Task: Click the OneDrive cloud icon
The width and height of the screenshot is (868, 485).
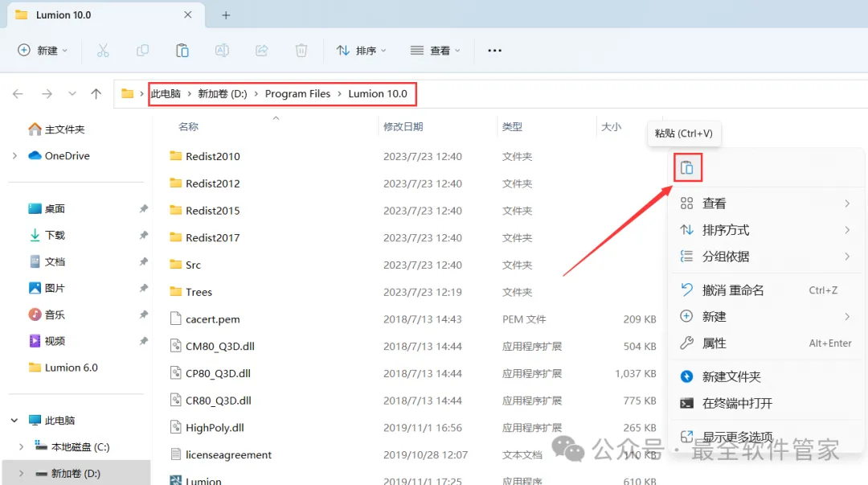Action: coord(35,156)
